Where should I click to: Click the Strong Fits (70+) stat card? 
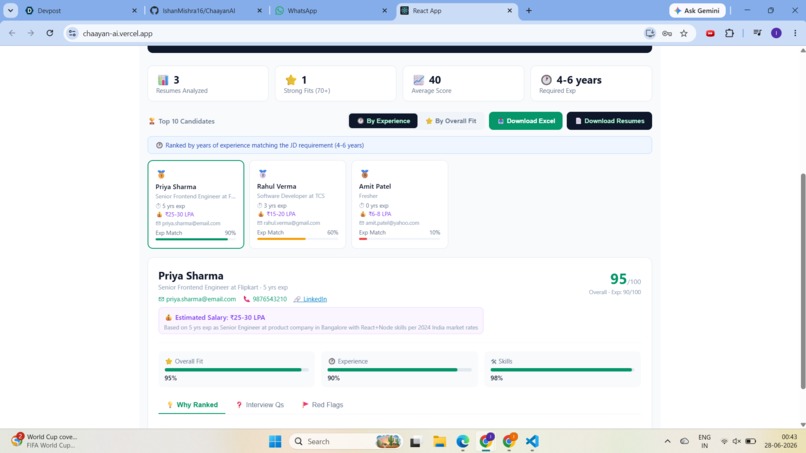tap(336, 83)
